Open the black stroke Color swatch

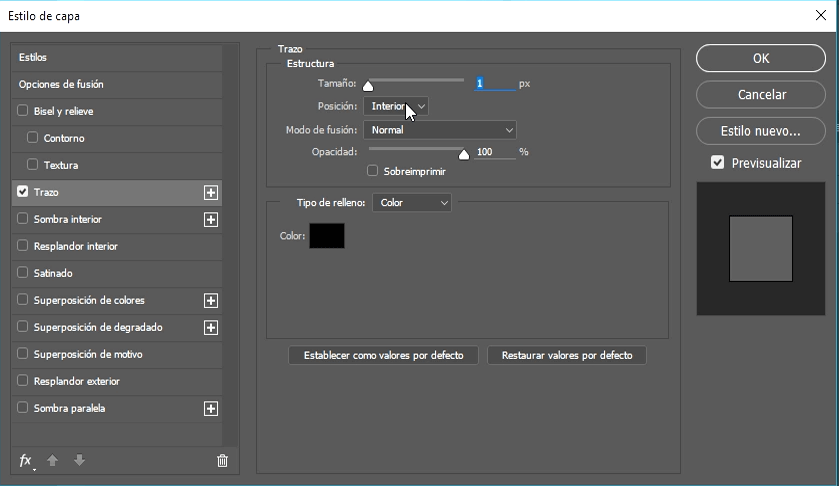[327, 236]
